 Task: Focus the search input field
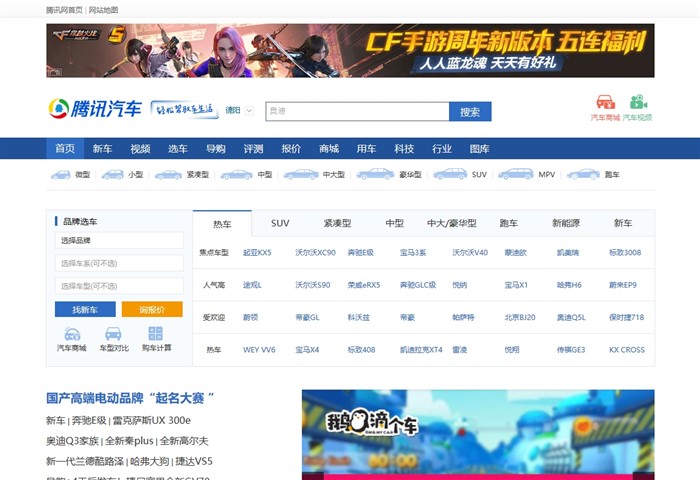[357, 112]
